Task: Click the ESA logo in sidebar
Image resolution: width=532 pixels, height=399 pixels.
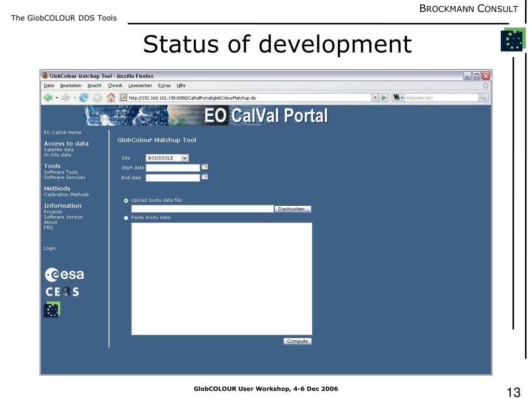Action: pyautogui.click(x=64, y=274)
